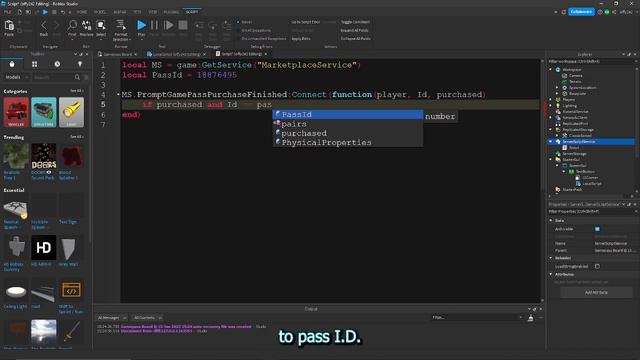Image resolution: width=640 pixels, height=360 pixels.
Task: Start the game with blue Play button
Action: click(141, 25)
